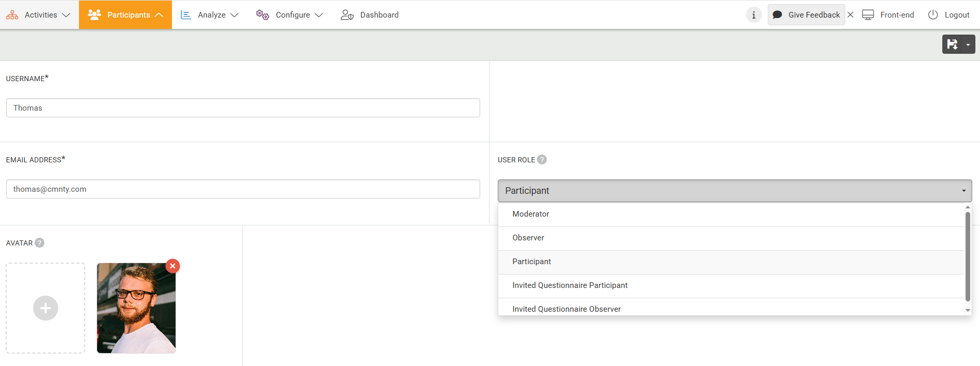The image size is (980, 366).
Task: Open save options dropdown arrow
Action: point(968,44)
